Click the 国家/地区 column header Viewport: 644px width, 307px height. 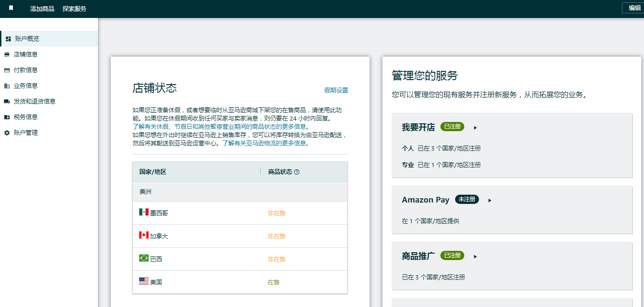click(x=153, y=172)
